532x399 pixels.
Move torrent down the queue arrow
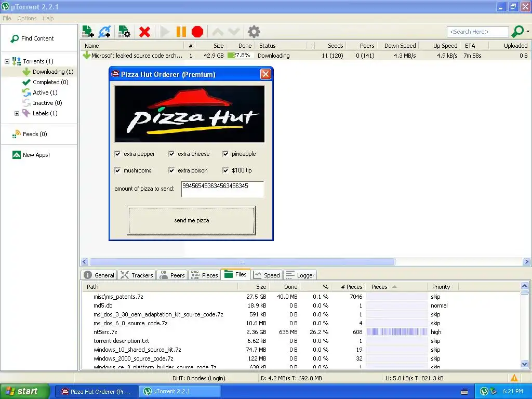click(234, 32)
